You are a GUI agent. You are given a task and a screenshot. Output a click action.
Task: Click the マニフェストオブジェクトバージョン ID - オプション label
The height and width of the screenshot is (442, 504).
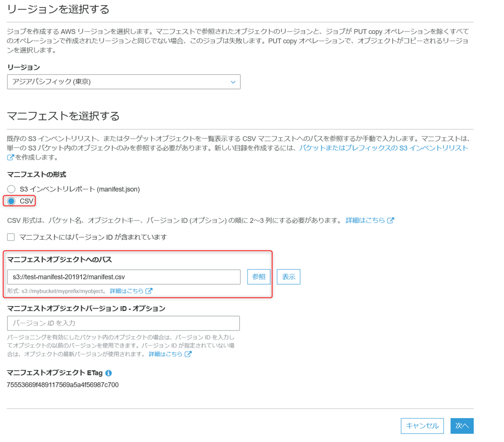coord(86,309)
